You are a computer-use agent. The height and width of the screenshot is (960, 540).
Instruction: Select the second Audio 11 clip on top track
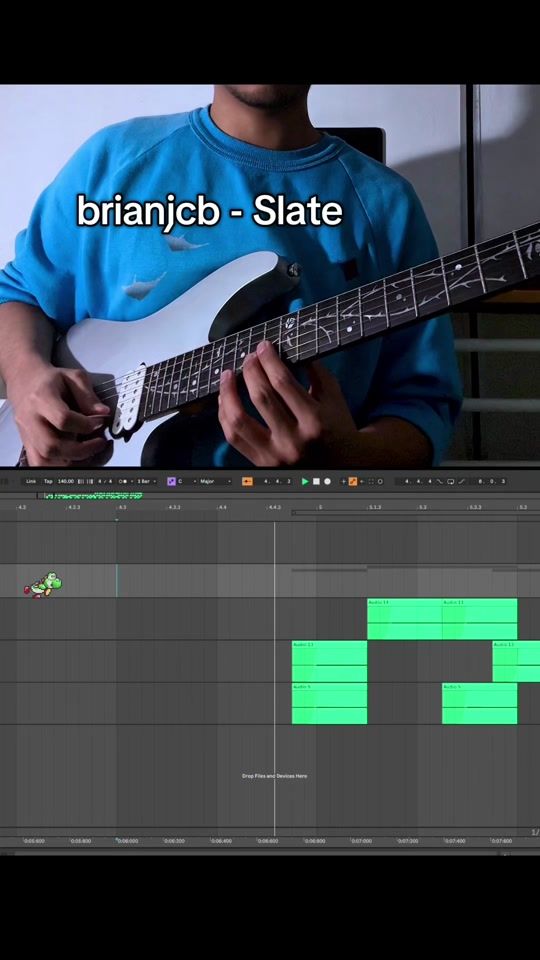[x=479, y=619]
